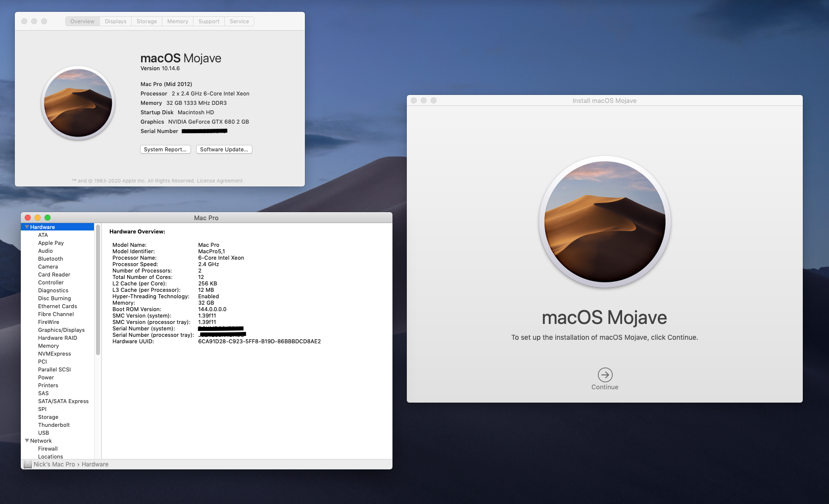Switch to the Overview tab
The width and height of the screenshot is (829, 504).
click(x=82, y=21)
